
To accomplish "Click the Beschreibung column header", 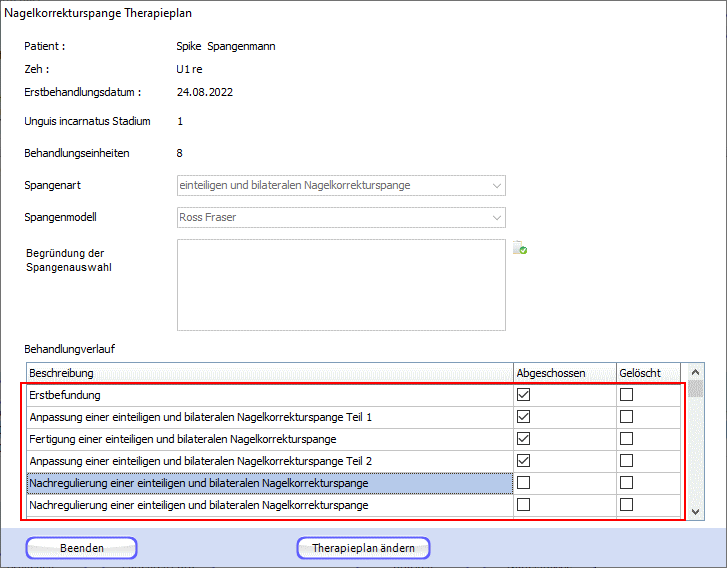I will tap(270, 373).
